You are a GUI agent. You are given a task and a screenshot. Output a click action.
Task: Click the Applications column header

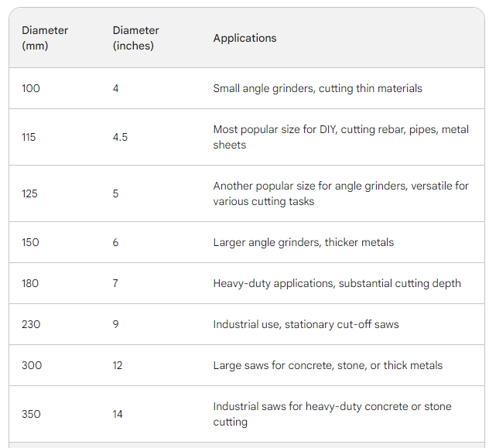[x=244, y=38]
